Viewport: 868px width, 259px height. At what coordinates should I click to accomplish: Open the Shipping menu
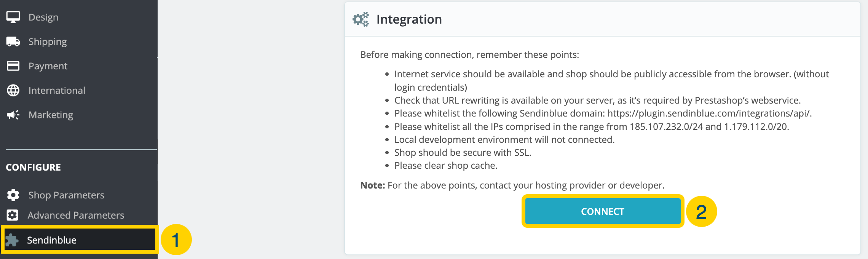pyautogui.click(x=48, y=42)
